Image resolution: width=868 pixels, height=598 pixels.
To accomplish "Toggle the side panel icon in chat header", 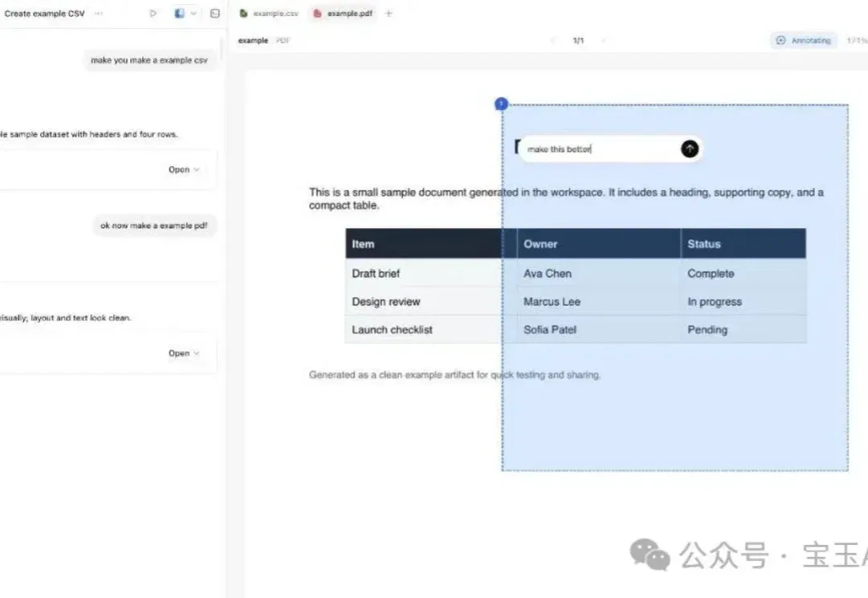I will click(215, 14).
